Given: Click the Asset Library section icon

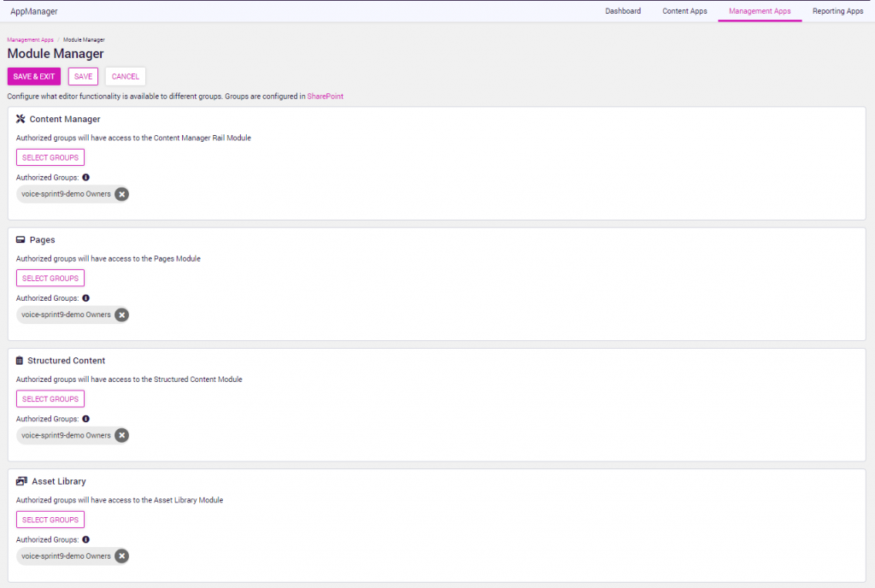Looking at the screenshot, I should point(19,480).
